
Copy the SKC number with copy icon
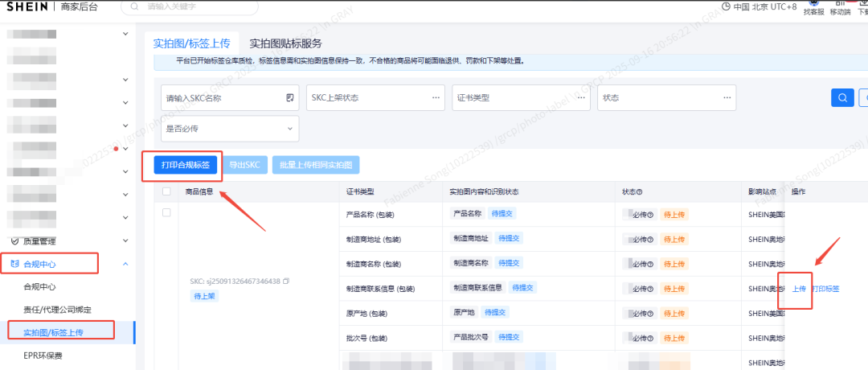click(285, 282)
